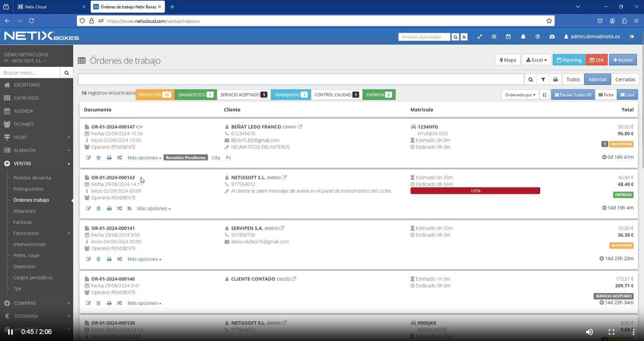Edit order OR-01-2024-000147
The height and width of the screenshot is (341, 644).
(x=88, y=158)
